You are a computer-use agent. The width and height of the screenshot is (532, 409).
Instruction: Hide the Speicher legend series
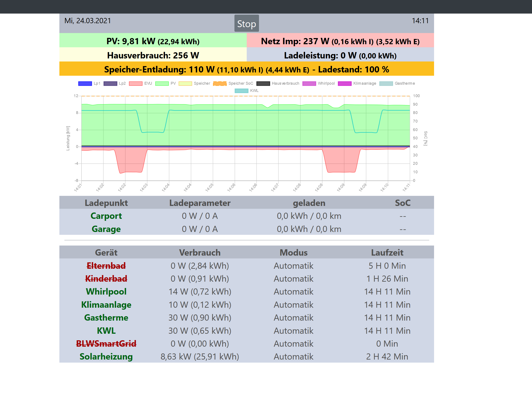tap(185, 83)
